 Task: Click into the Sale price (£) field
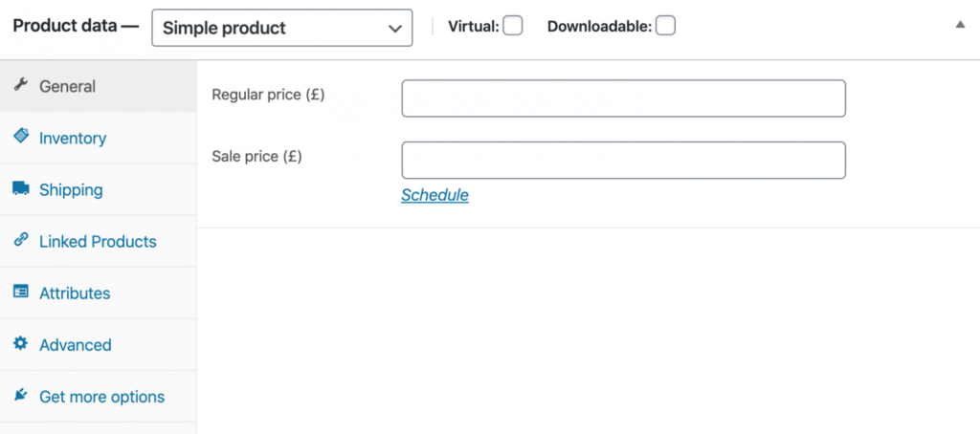(623, 160)
